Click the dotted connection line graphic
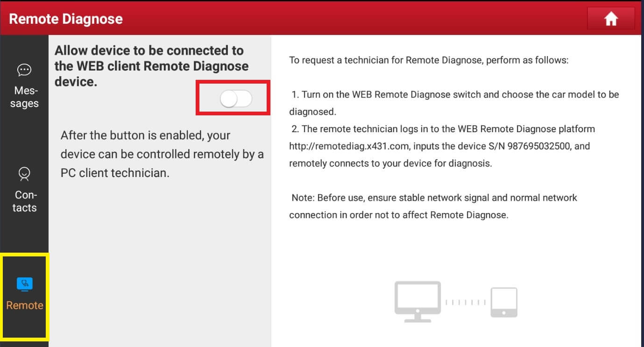This screenshot has height=347, width=644. [x=465, y=303]
